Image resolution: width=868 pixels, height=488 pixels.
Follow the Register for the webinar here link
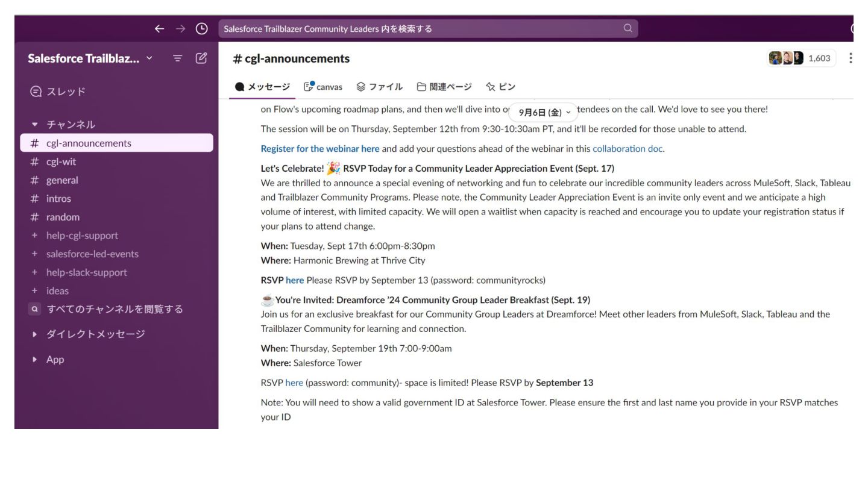(320, 149)
